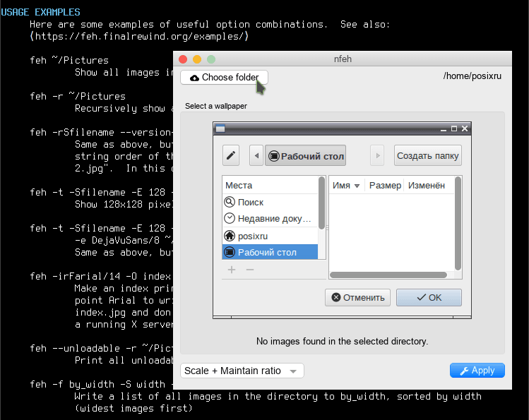Click the Choose folder button
Image resolution: width=529 pixels, height=420 pixels.
pos(224,78)
